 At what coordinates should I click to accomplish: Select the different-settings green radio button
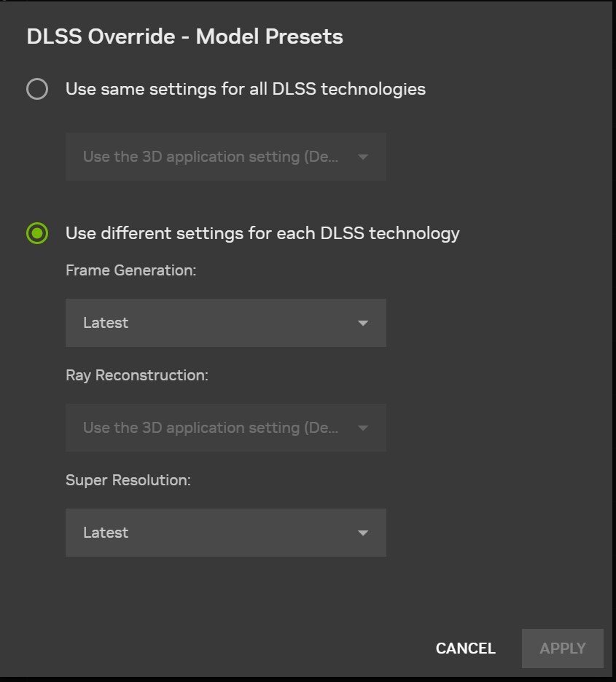37,233
